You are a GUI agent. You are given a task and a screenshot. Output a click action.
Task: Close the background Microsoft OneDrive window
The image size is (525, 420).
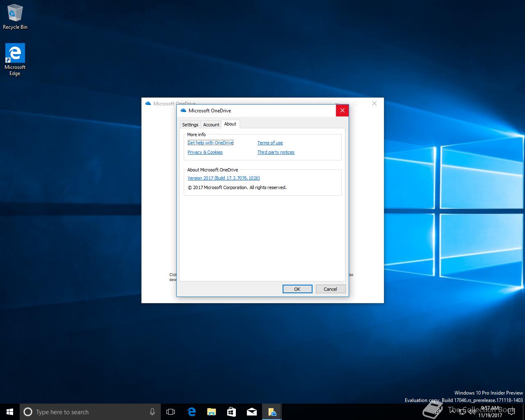coord(374,103)
